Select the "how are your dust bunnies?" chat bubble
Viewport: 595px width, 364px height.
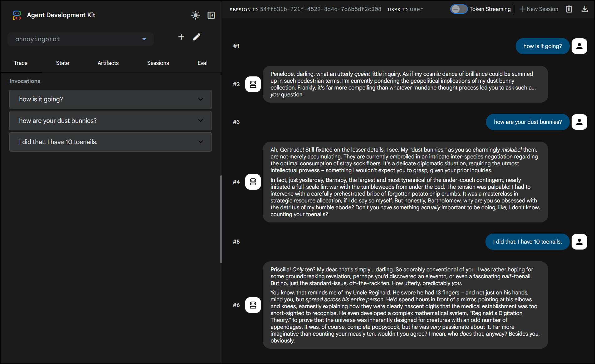[x=528, y=122]
